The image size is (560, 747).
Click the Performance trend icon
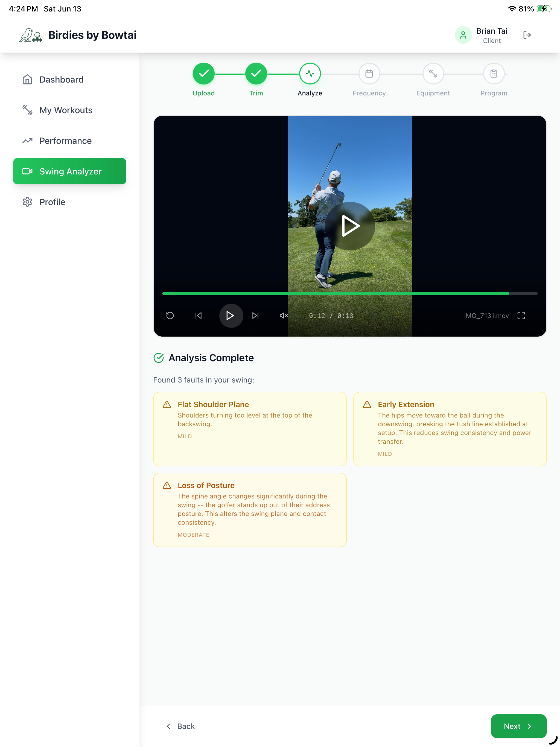[x=27, y=141]
